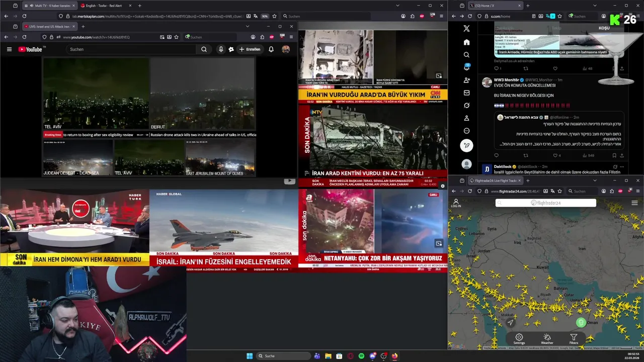Focus the flightradar24 search box
This screenshot has height=362, width=644.
coord(546,203)
